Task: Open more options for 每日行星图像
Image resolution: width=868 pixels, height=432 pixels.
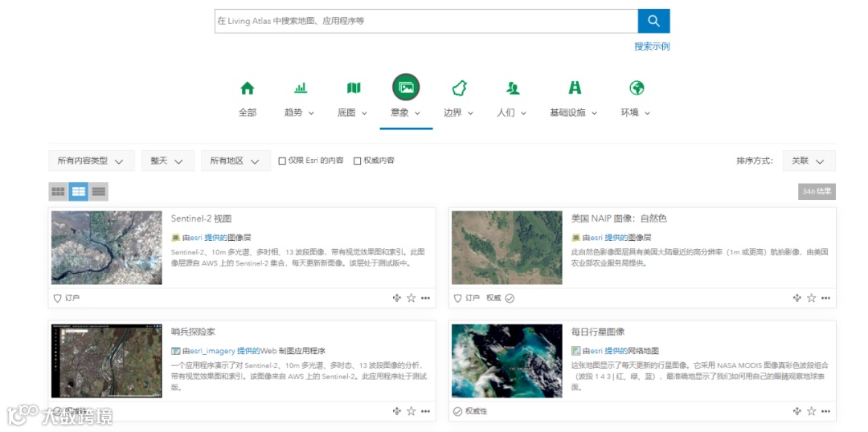Action: pos(826,411)
